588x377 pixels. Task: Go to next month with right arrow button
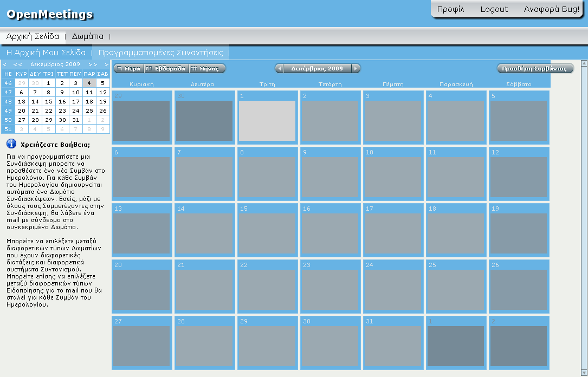[356, 69]
